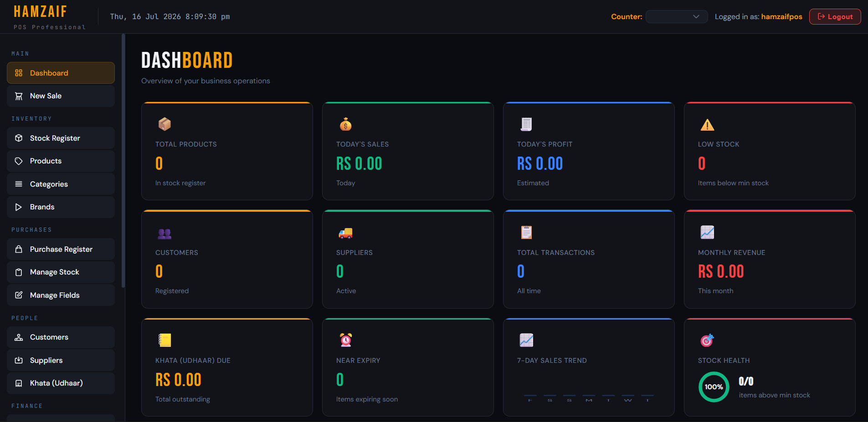Click the Purchase Register bag icon
Viewport: 868px width, 422px height.
click(19, 249)
